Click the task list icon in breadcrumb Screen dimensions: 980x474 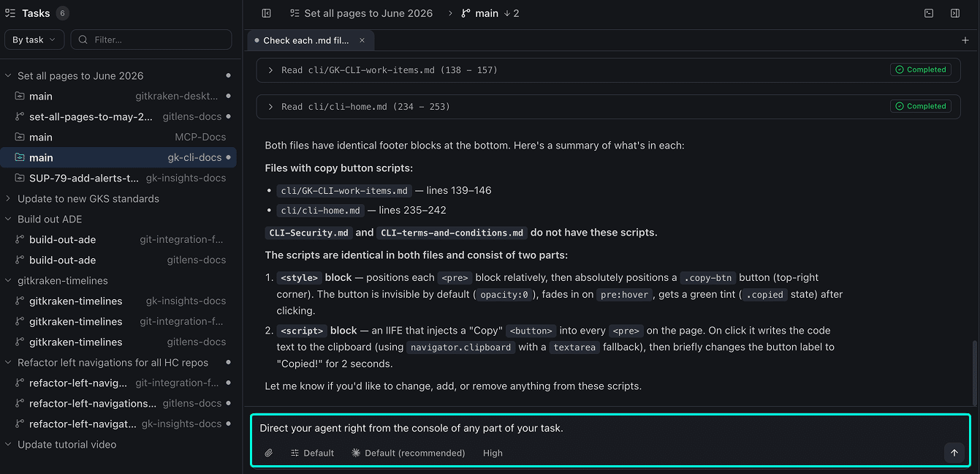[295, 13]
